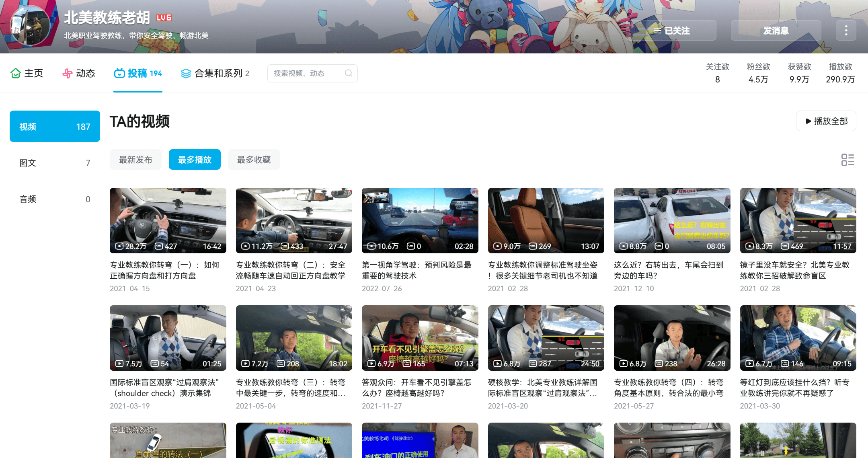Viewport: 868px width, 458px height.
Task: Open title 专业教练教你转弯（一）
Action: click(165, 270)
